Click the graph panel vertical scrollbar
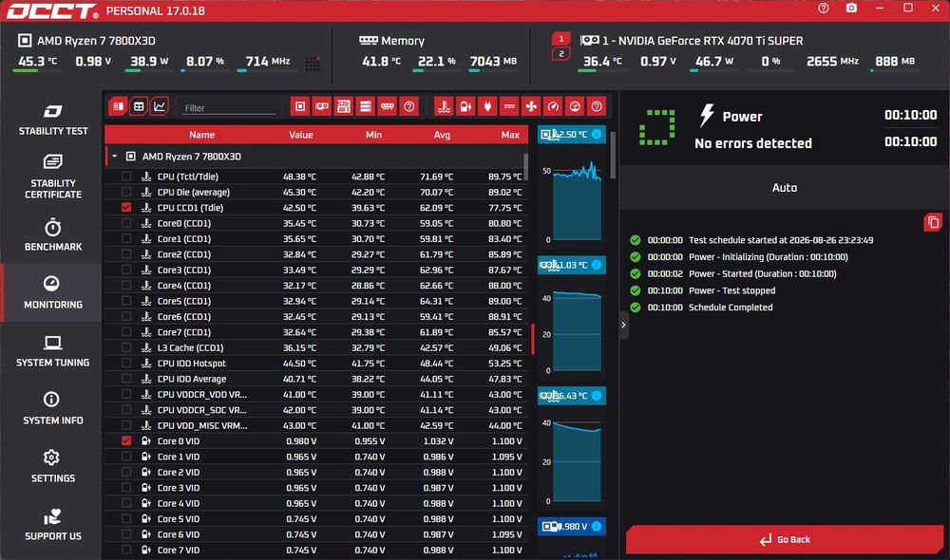Screen dimensions: 950x560 coord(613,155)
